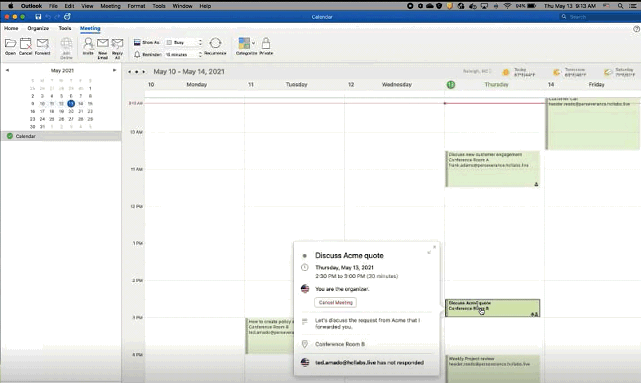Select May 20 in the mini calendar

71,111
